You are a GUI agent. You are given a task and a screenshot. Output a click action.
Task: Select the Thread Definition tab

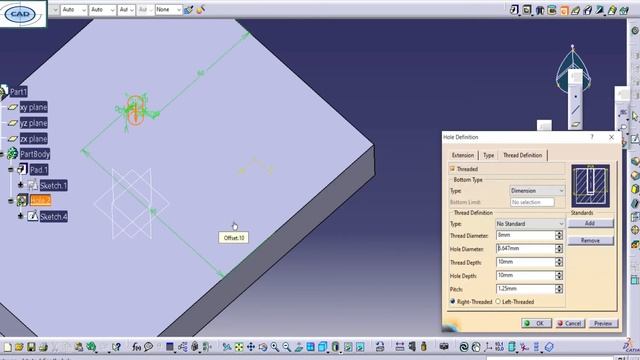point(522,156)
